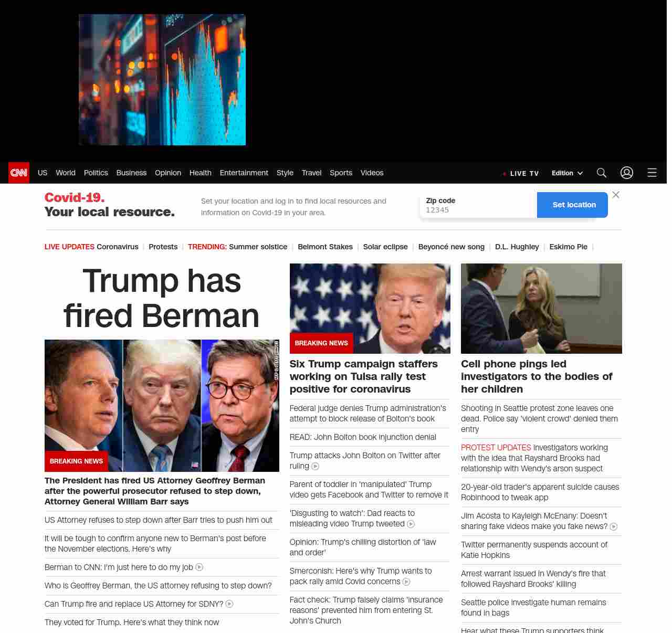This screenshot has height=633, width=672.
Task: Close the Covid-19 local resource banner
Action: pyautogui.click(x=616, y=195)
